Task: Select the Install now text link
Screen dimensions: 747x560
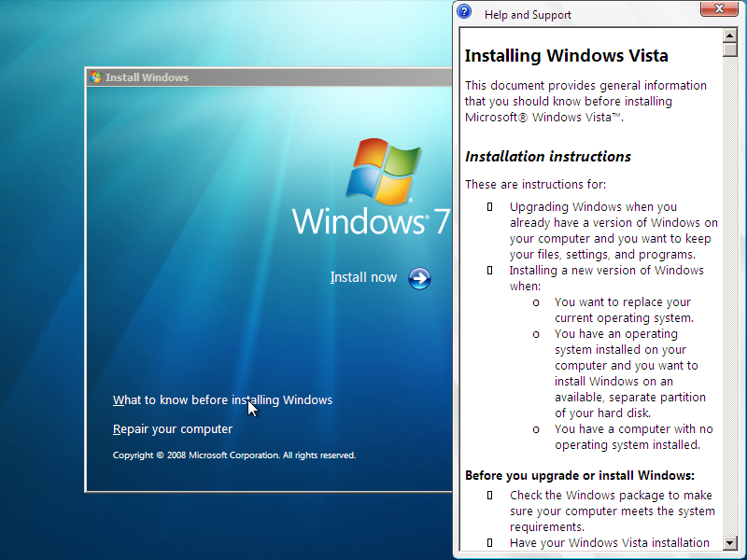Action: pos(363,277)
